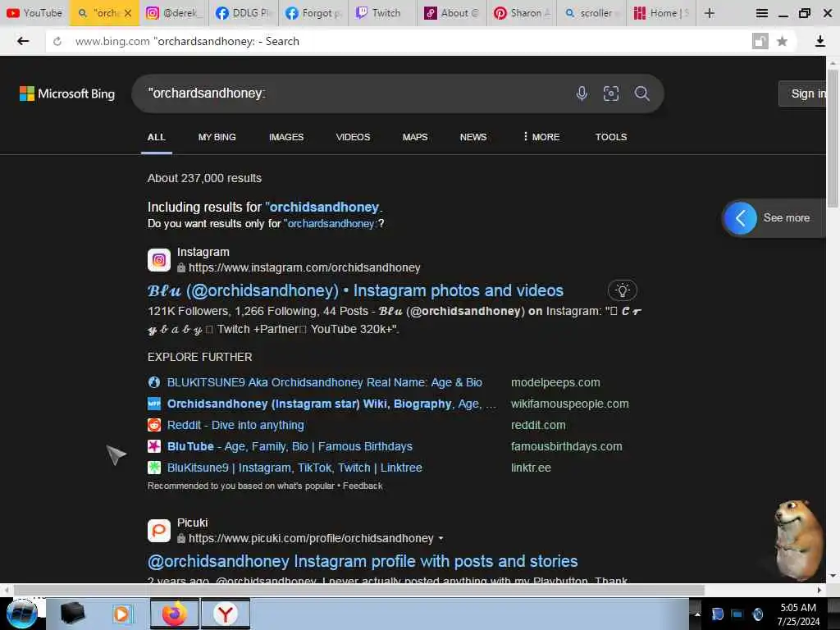Open the TOOLS search option

[610, 137]
